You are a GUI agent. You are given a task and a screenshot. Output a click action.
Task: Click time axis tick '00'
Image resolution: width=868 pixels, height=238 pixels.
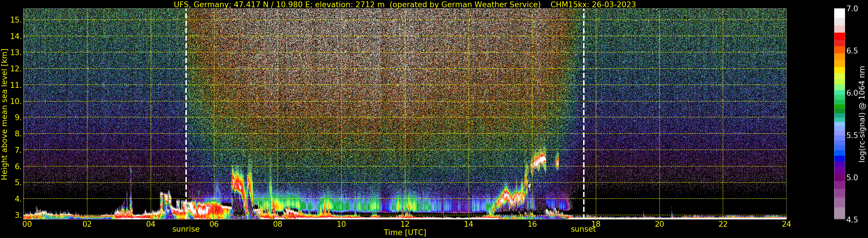[27, 224]
